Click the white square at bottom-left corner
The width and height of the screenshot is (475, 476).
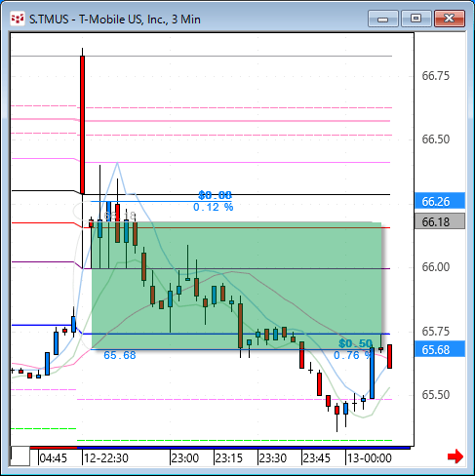pos(20,456)
